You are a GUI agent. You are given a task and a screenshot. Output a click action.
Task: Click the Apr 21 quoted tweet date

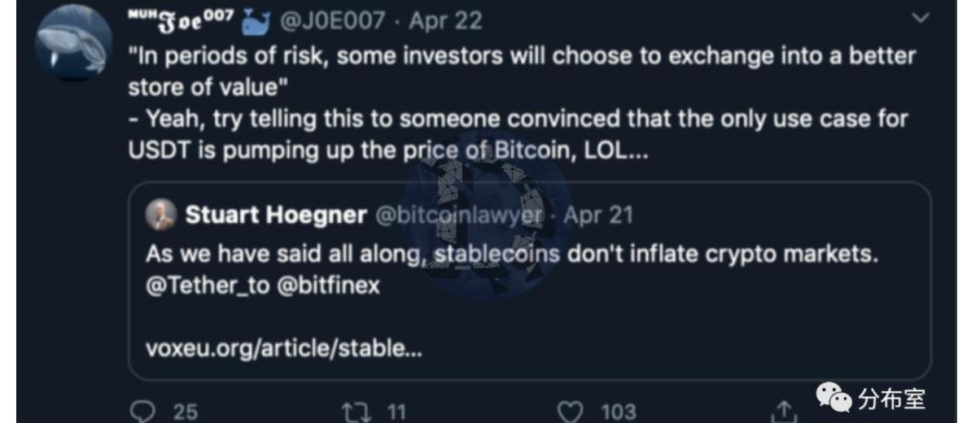click(598, 216)
